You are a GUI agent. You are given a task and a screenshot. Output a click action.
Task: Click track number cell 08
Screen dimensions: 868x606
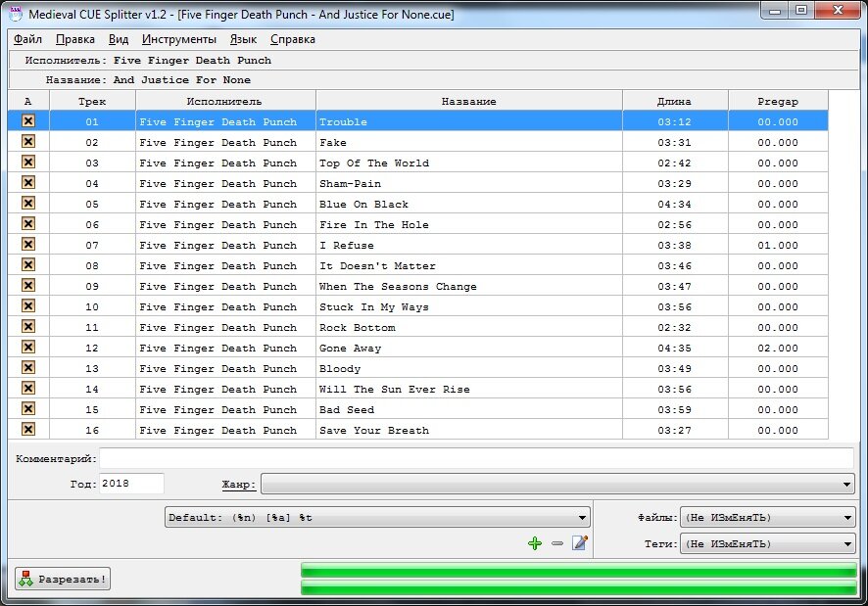(92, 265)
